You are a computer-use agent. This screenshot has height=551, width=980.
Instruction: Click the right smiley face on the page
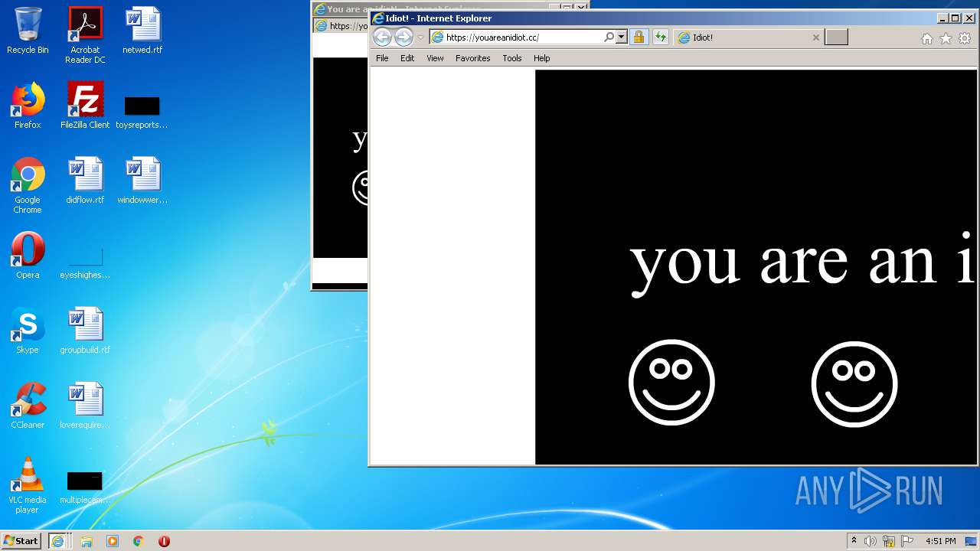854,383
